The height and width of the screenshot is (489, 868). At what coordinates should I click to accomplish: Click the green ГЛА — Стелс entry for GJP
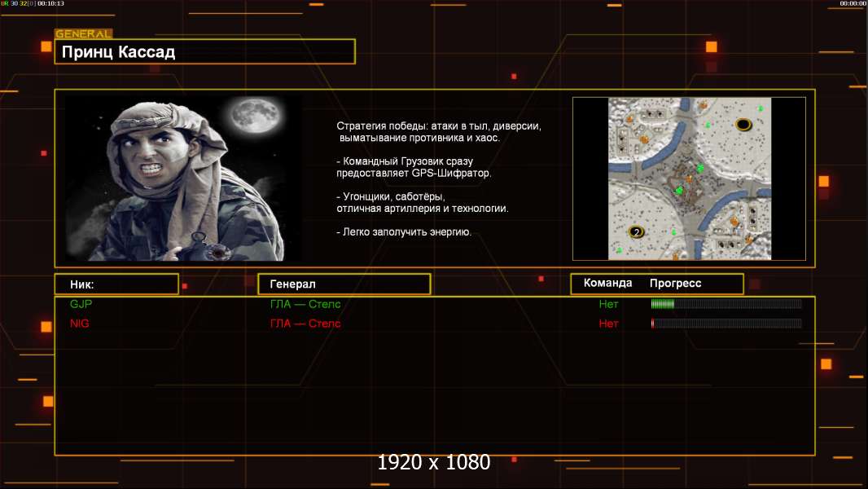[x=305, y=304]
